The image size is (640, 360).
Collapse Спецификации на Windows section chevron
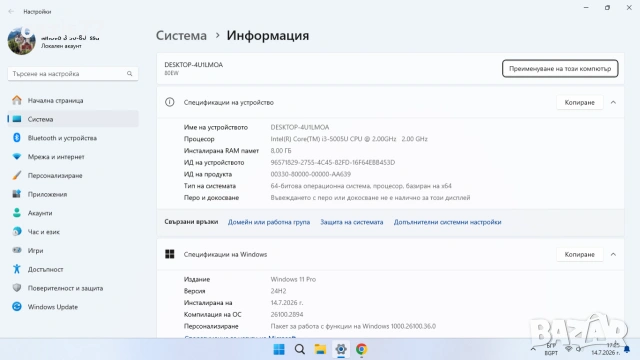[613, 254]
